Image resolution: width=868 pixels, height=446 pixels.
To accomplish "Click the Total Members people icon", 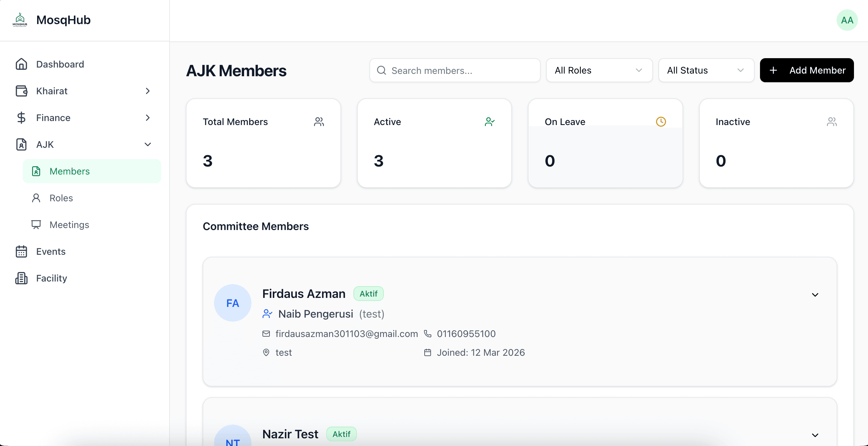I will pos(319,122).
